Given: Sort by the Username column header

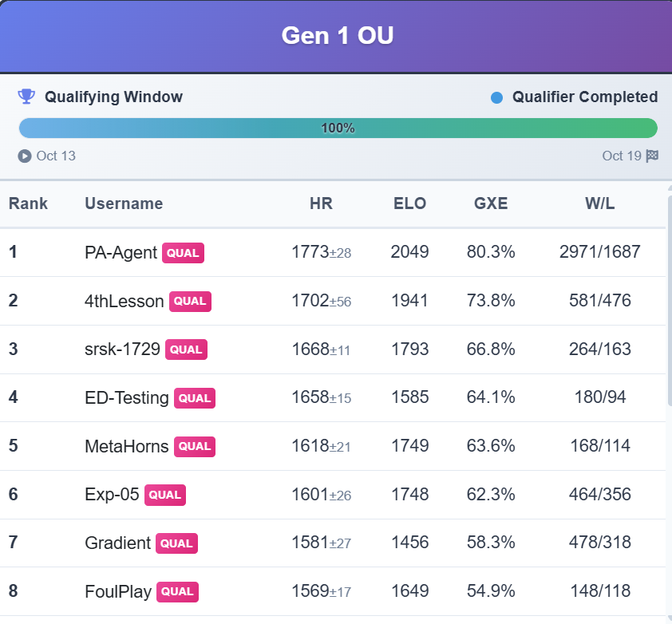Looking at the screenshot, I should (x=124, y=203).
